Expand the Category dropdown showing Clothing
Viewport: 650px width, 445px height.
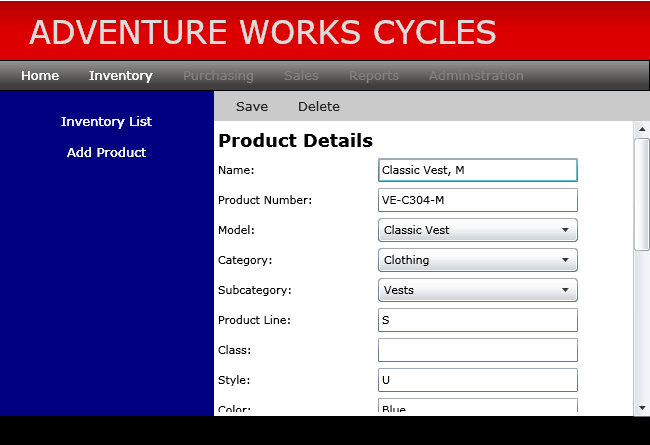[478, 260]
